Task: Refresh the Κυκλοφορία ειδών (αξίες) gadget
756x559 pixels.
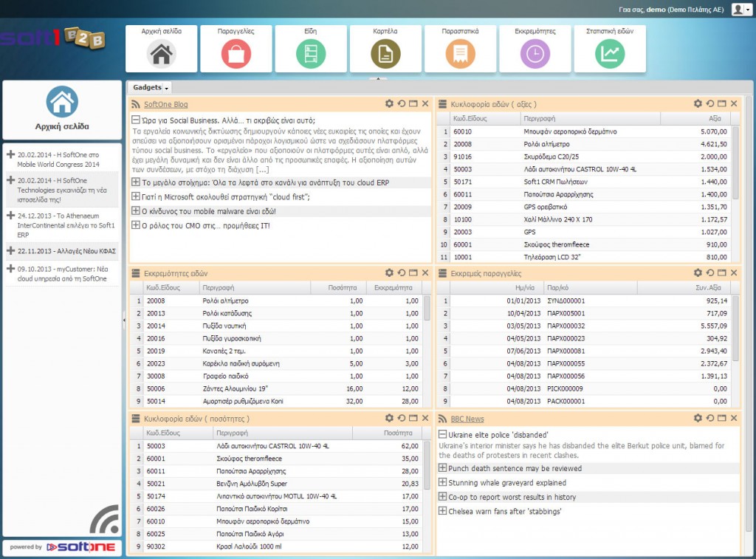Action: click(709, 103)
